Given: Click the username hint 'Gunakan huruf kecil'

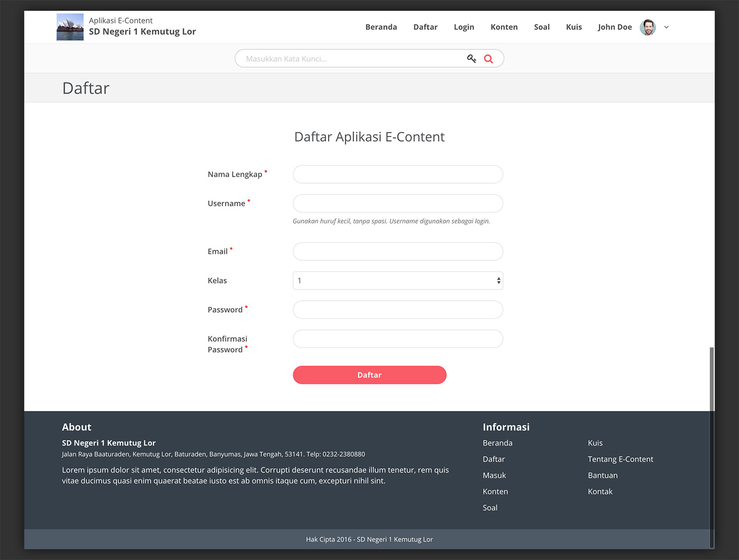Looking at the screenshot, I should click(392, 221).
